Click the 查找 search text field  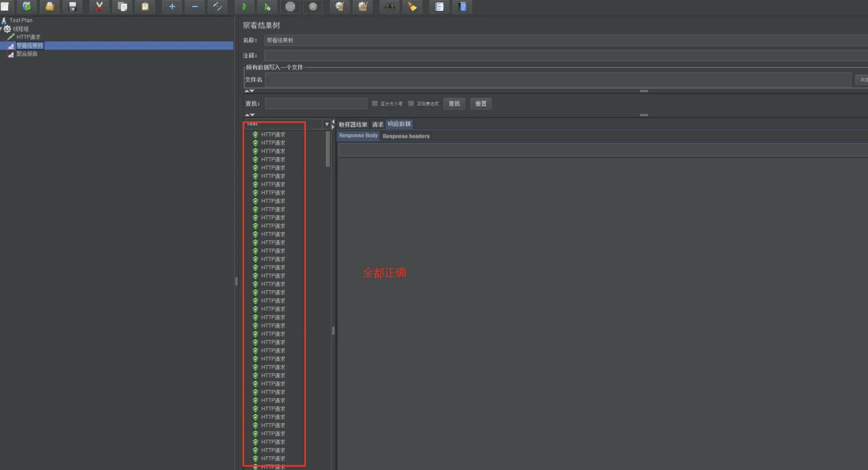tap(316, 104)
